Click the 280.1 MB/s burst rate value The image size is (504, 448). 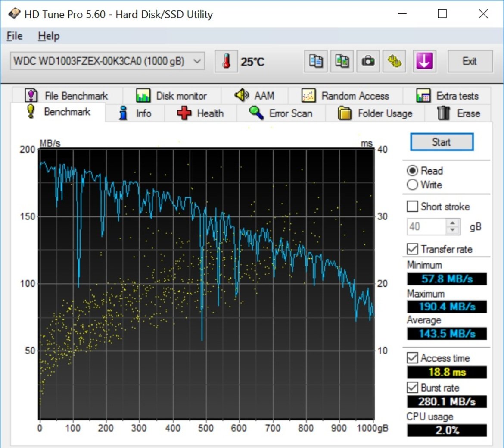click(x=447, y=402)
